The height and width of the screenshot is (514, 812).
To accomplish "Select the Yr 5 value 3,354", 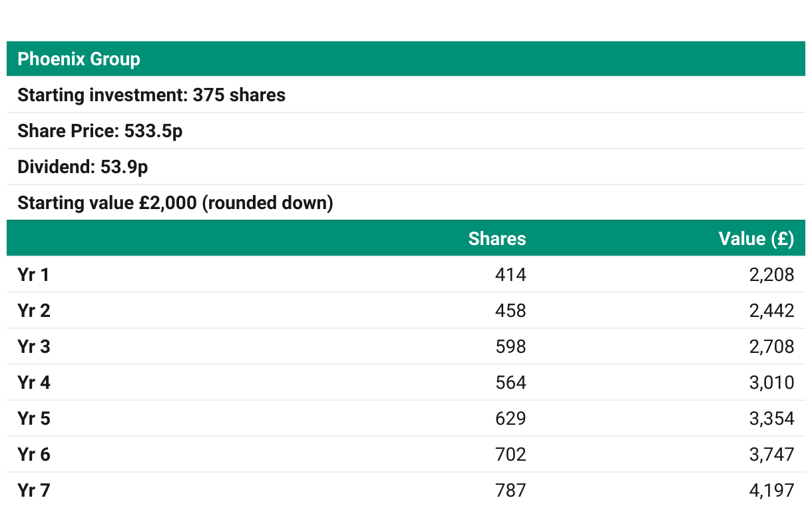I will (x=771, y=418).
